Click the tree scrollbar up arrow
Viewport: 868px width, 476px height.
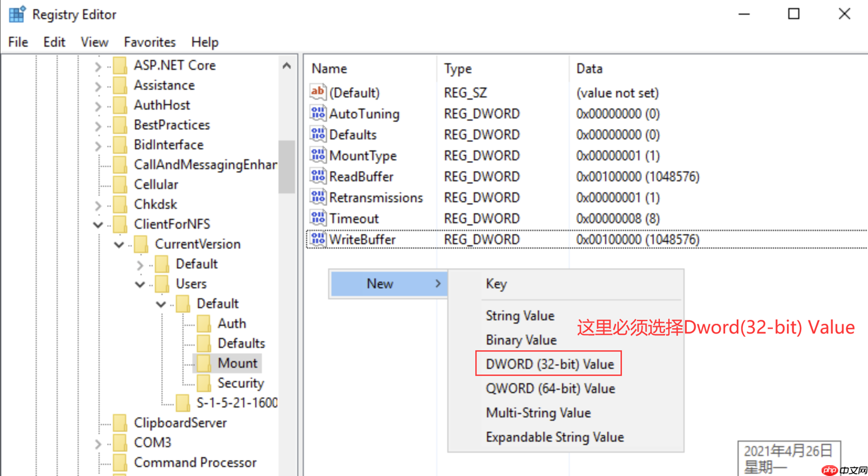[287, 66]
